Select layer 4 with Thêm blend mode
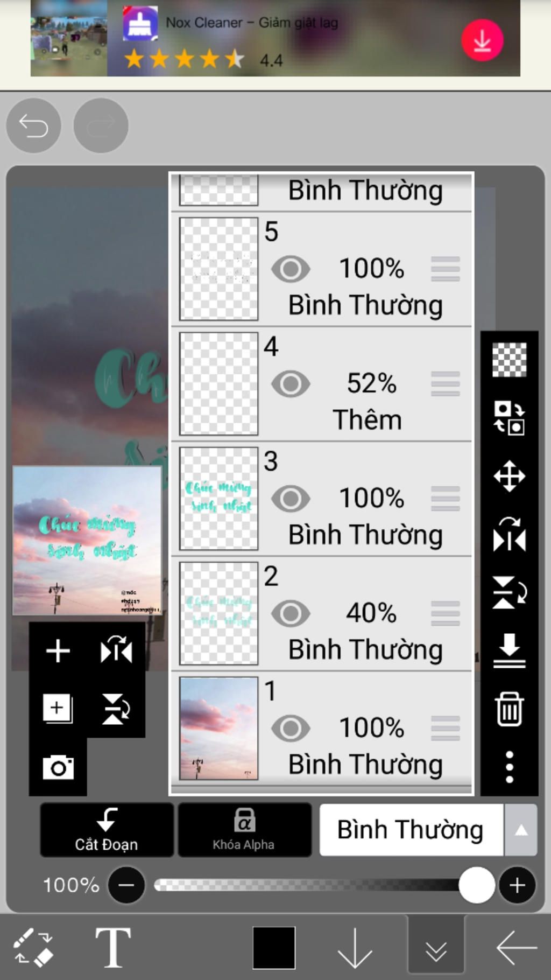This screenshot has width=551, height=980. [322, 384]
